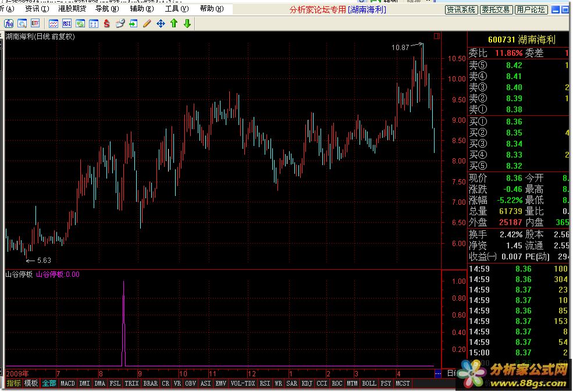Screen dimensions: 573x392
Task: Click the 买① 8.36 bid row
Action: 518,122
